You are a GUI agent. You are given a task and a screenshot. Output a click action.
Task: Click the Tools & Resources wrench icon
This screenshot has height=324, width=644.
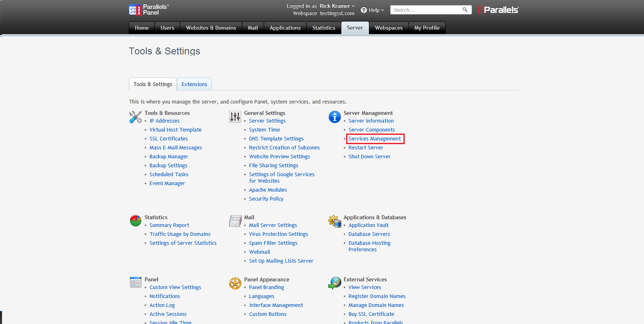pyautogui.click(x=135, y=117)
